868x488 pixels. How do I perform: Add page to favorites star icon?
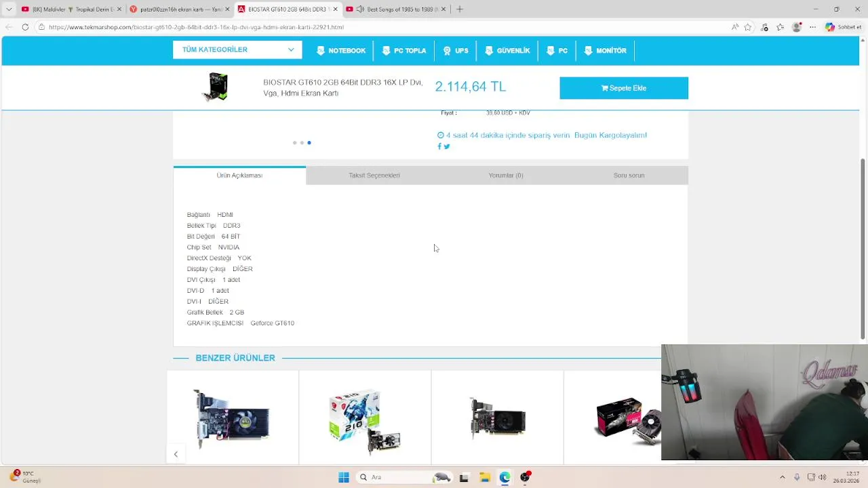748,27
